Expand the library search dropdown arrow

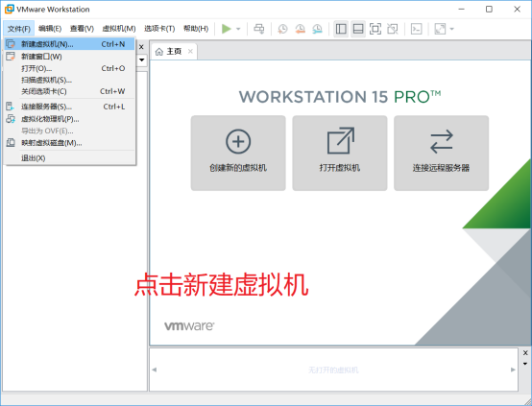tap(142, 60)
